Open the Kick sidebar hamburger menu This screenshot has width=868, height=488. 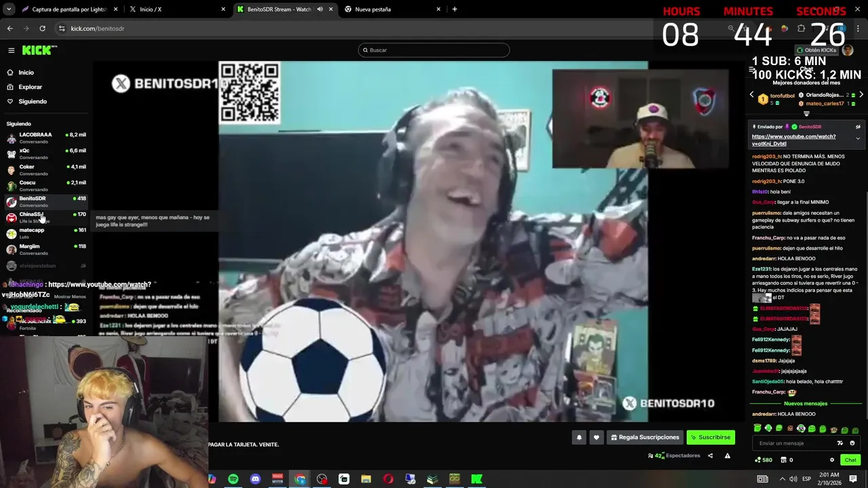tap(11, 50)
